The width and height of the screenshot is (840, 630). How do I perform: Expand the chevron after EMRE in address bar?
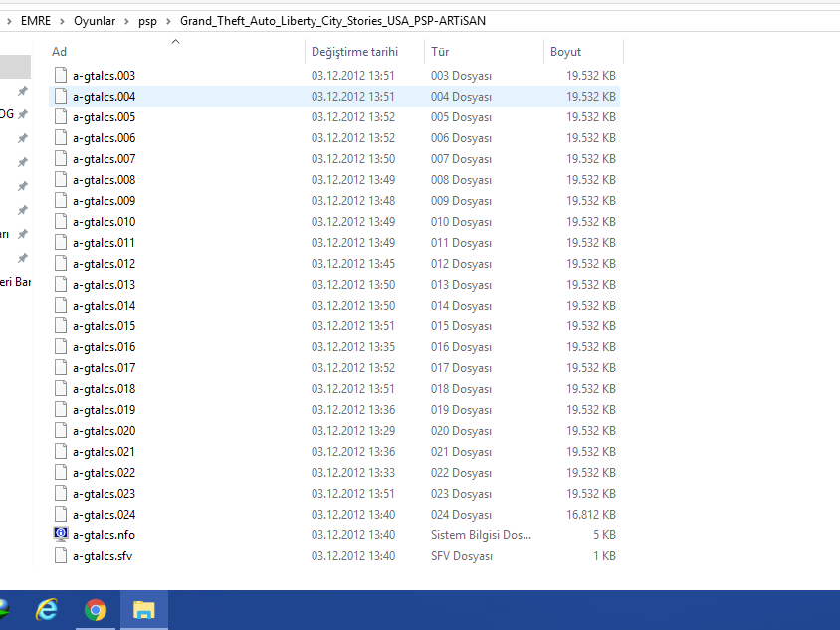pyautogui.click(x=62, y=21)
